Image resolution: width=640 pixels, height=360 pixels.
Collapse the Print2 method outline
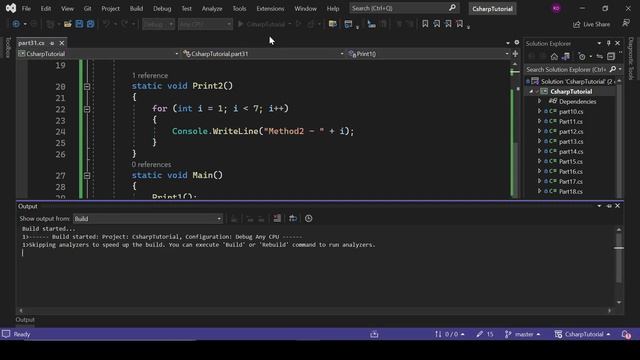[87, 87]
